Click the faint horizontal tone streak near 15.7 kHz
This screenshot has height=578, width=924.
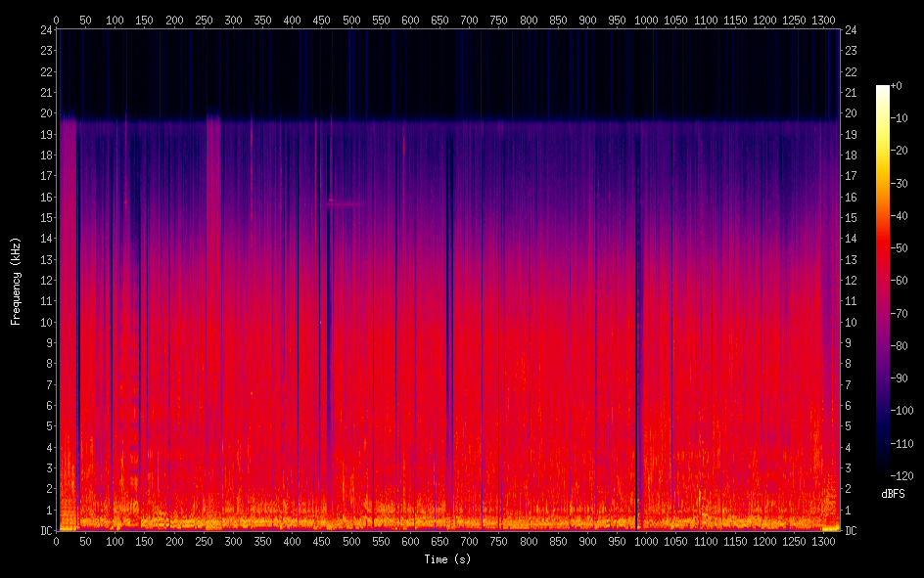345,203
